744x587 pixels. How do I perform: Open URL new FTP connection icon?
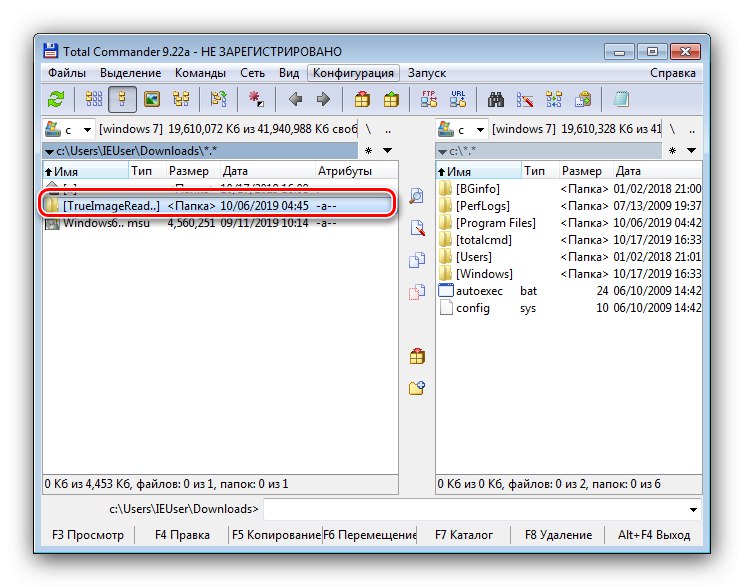458,99
